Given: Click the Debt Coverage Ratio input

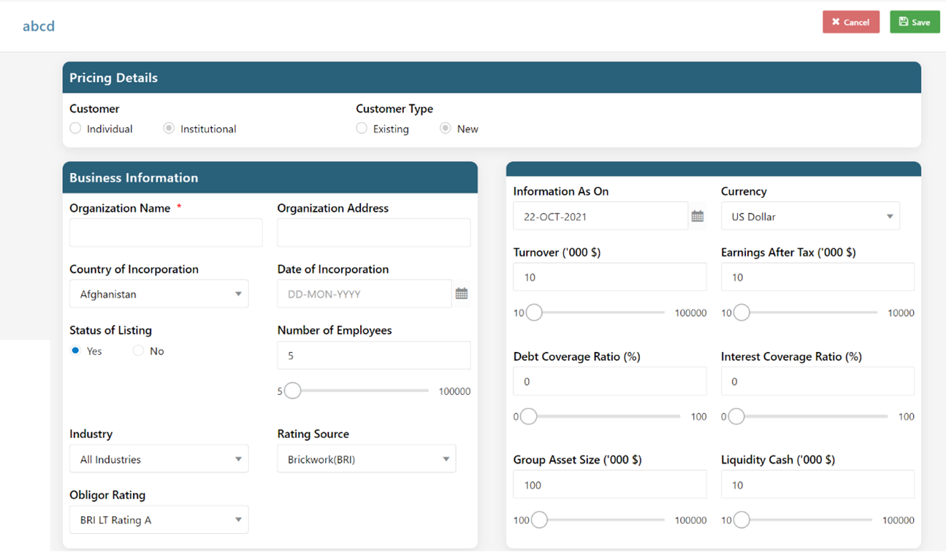Looking at the screenshot, I should point(610,381).
